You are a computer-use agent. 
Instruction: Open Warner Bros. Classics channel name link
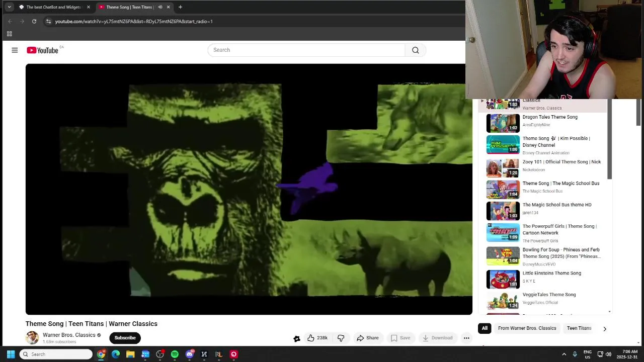[x=69, y=335]
